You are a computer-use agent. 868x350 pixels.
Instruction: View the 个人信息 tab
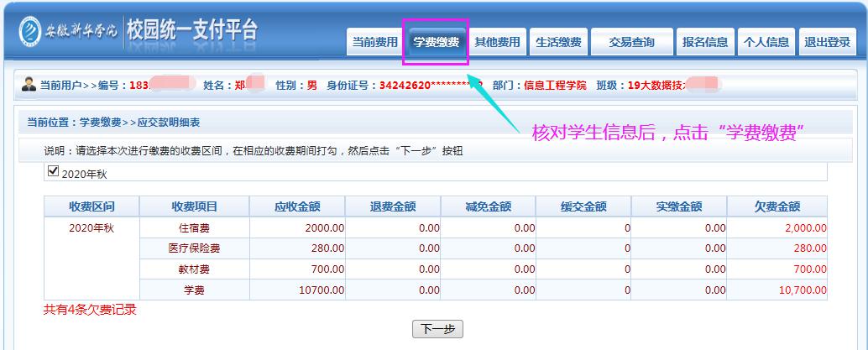(766, 42)
